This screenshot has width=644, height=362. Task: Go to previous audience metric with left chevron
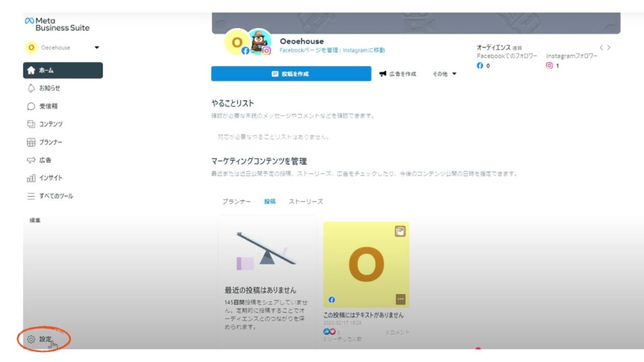tap(601, 48)
